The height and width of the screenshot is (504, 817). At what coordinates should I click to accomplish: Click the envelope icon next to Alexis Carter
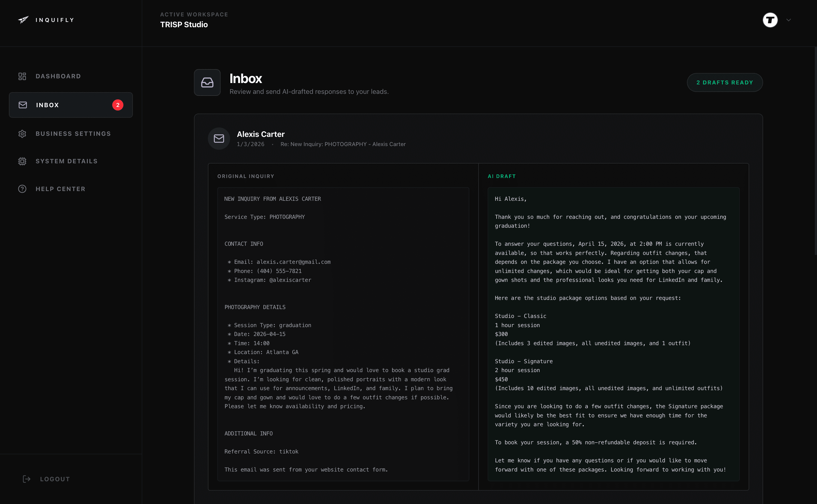219,138
